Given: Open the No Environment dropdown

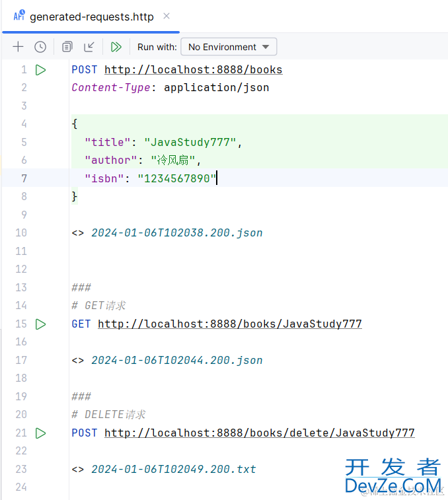Looking at the screenshot, I should click(229, 47).
